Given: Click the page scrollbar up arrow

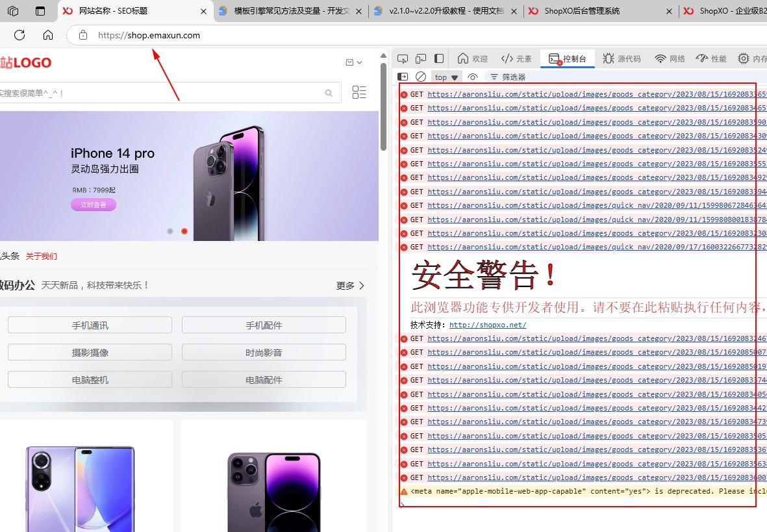Looking at the screenshot, I should [x=383, y=56].
